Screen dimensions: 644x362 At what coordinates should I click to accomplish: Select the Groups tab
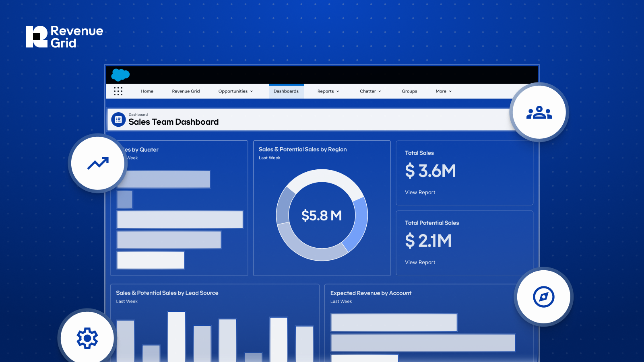tap(409, 91)
